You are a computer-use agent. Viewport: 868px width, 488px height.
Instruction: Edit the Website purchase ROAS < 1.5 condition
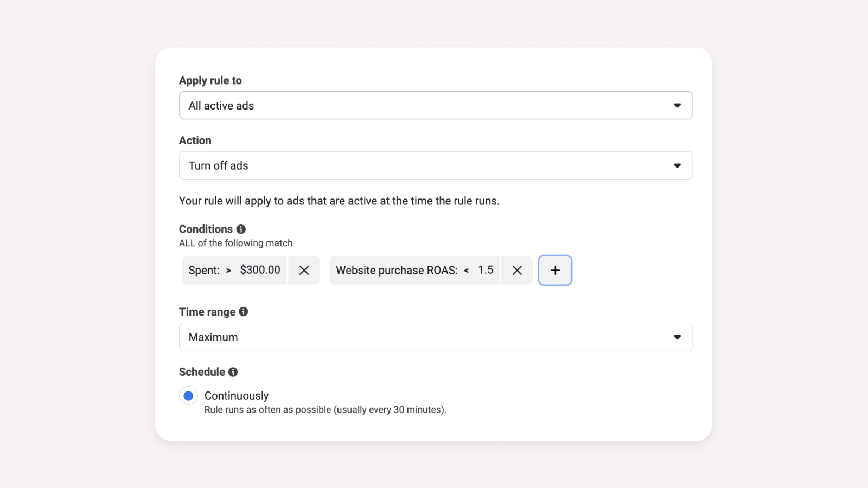[414, 270]
